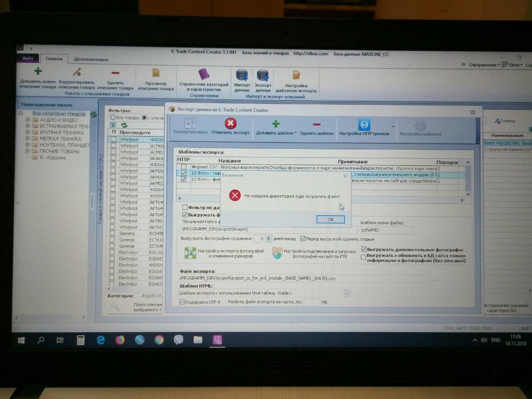This screenshot has height=399, width=532.
Task: Click Добавить новое описание товара icon
Action: [38, 71]
